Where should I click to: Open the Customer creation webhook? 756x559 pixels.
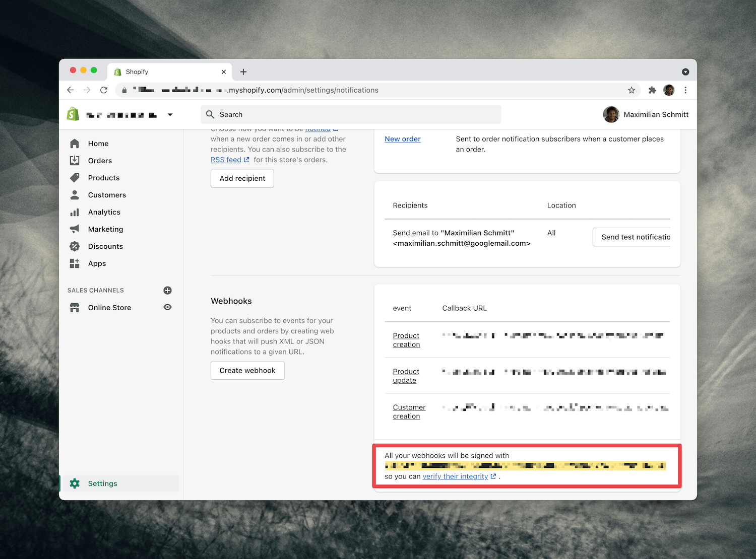tap(409, 411)
